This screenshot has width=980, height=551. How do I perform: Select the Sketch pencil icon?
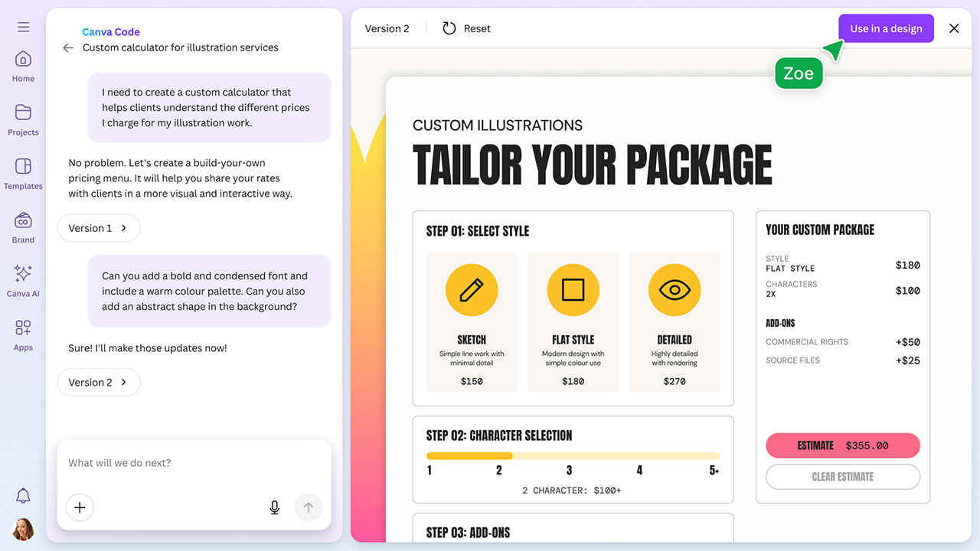click(472, 290)
